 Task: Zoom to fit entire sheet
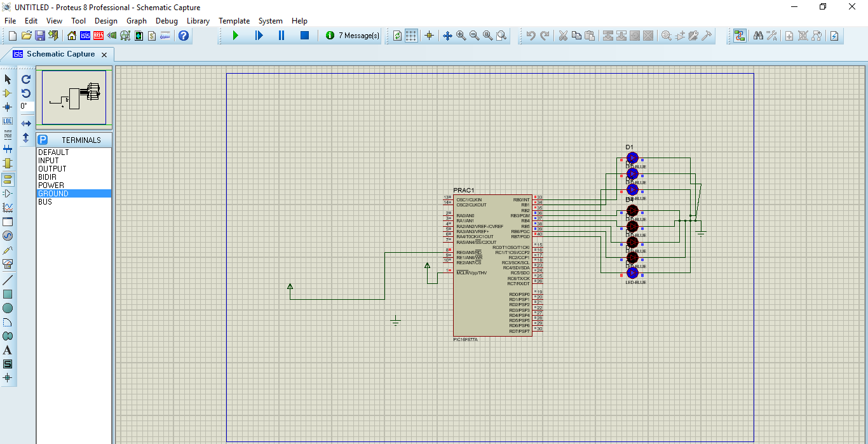tap(487, 36)
